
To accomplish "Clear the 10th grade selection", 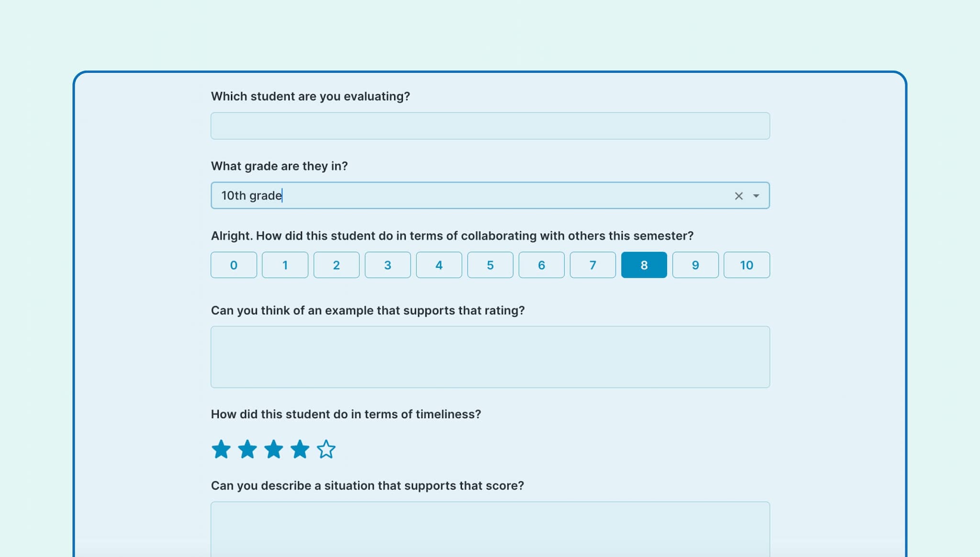I will pos(738,196).
